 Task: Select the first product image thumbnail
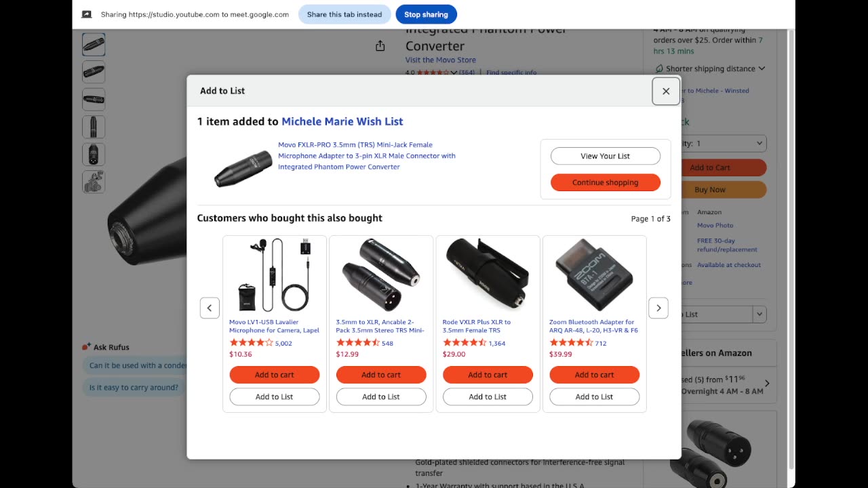click(x=94, y=45)
